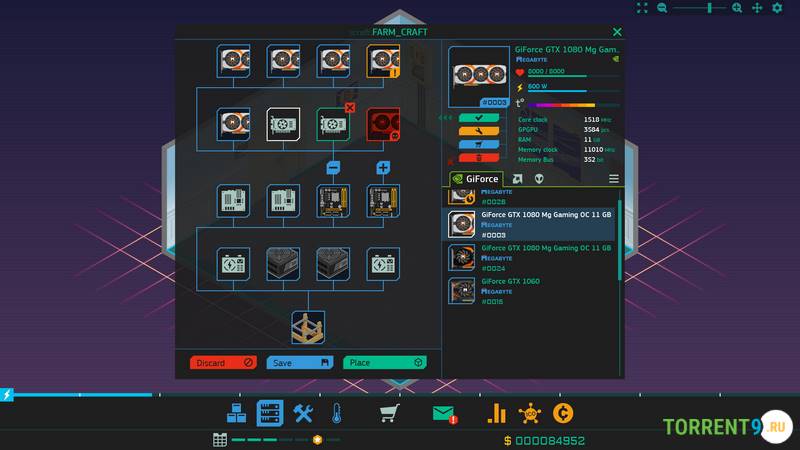Show the orange bar chart statistics

(x=496, y=413)
